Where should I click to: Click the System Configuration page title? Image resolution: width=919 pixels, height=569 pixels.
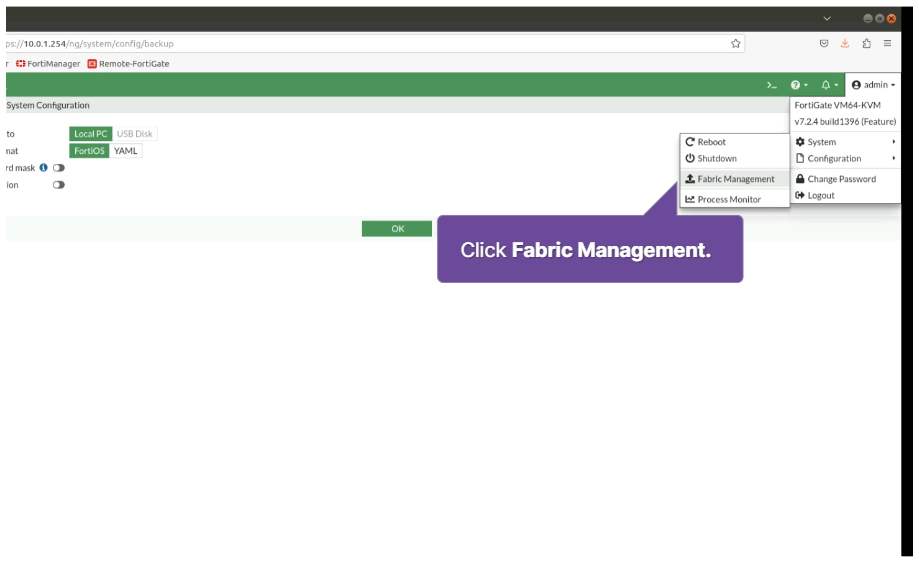(x=48, y=105)
